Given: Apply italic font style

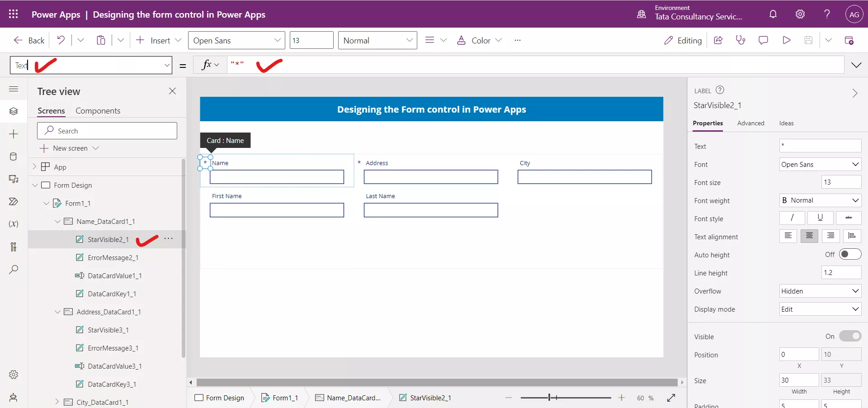Looking at the screenshot, I should click(792, 218).
